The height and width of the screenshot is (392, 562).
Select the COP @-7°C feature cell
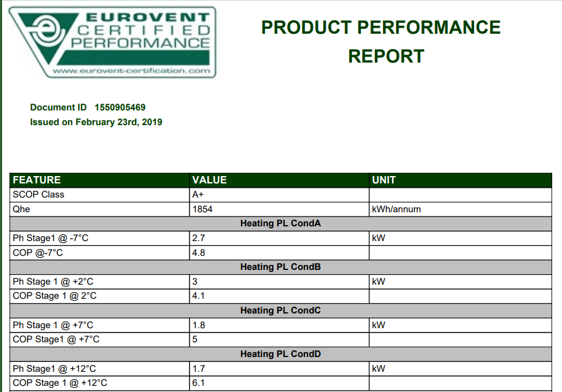point(99,253)
